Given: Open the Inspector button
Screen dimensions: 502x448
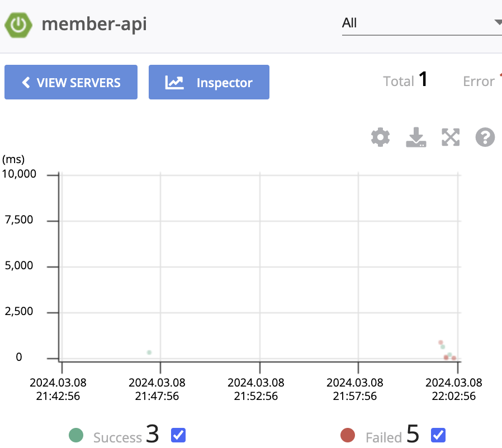Looking at the screenshot, I should click(209, 82).
